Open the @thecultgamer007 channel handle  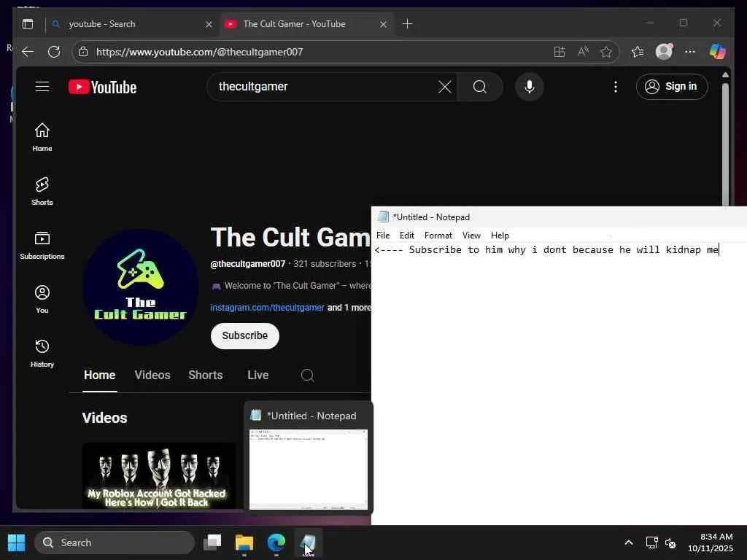(248, 264)
